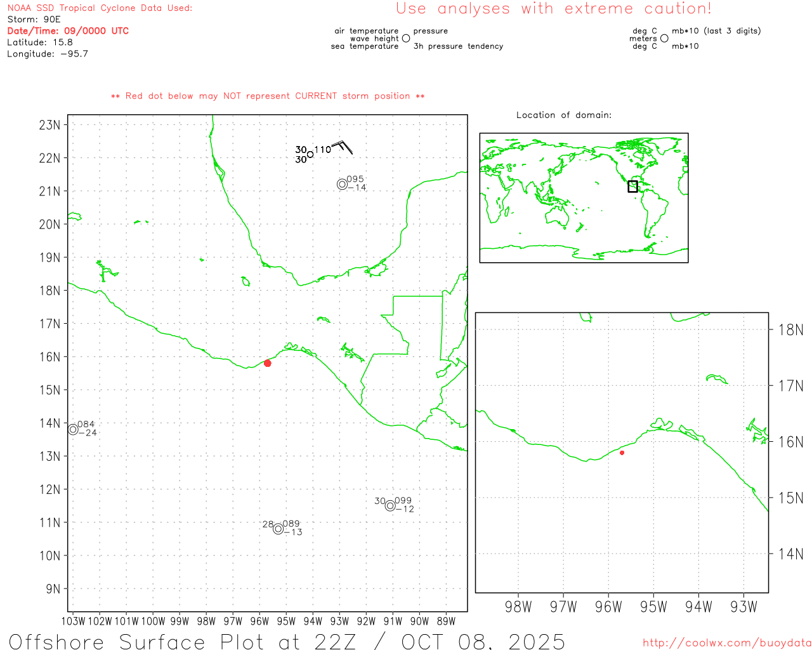Select the buoy marker with pressure 110

[310, 154]
